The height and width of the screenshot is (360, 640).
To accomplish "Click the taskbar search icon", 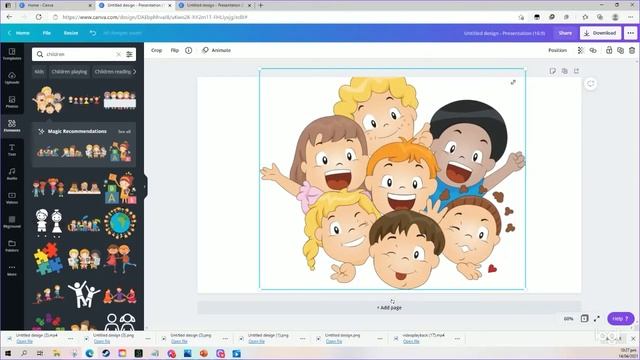I will (24, 353).
